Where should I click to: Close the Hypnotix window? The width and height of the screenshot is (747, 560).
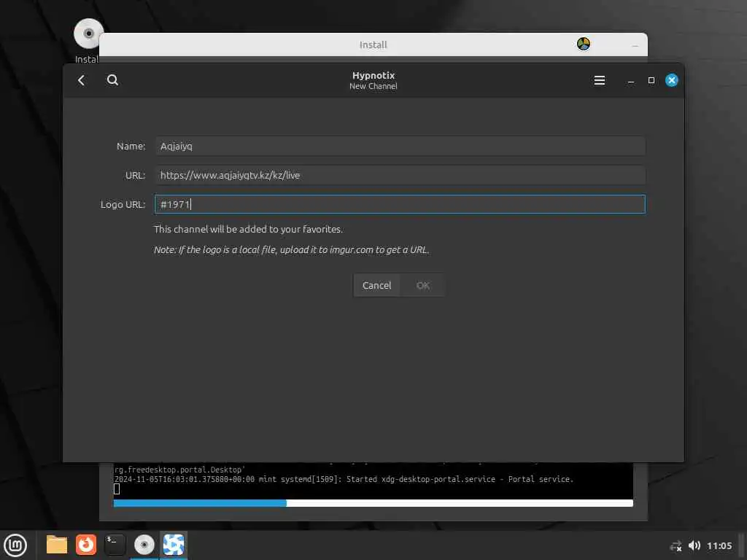[672, 80]
